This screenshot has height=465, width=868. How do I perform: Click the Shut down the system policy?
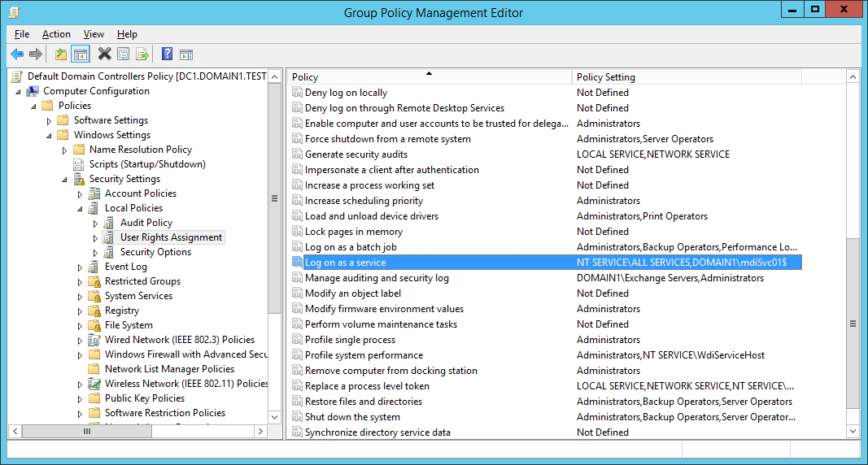pos(351,417)
